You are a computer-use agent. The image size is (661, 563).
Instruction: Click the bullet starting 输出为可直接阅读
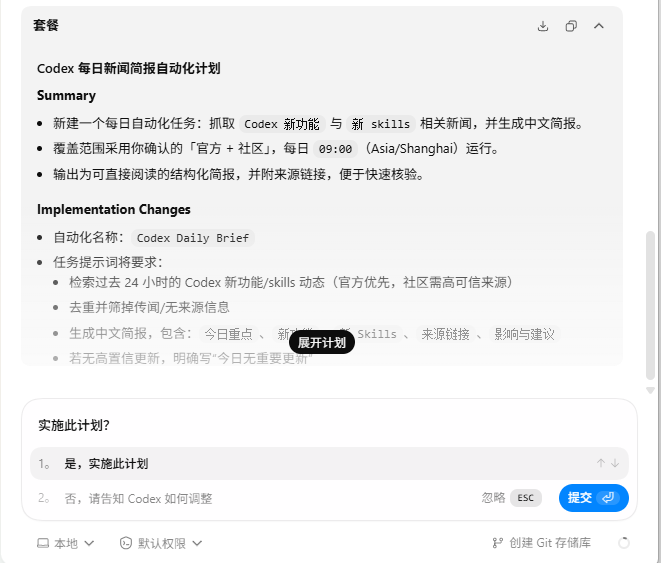click(238, 174)
